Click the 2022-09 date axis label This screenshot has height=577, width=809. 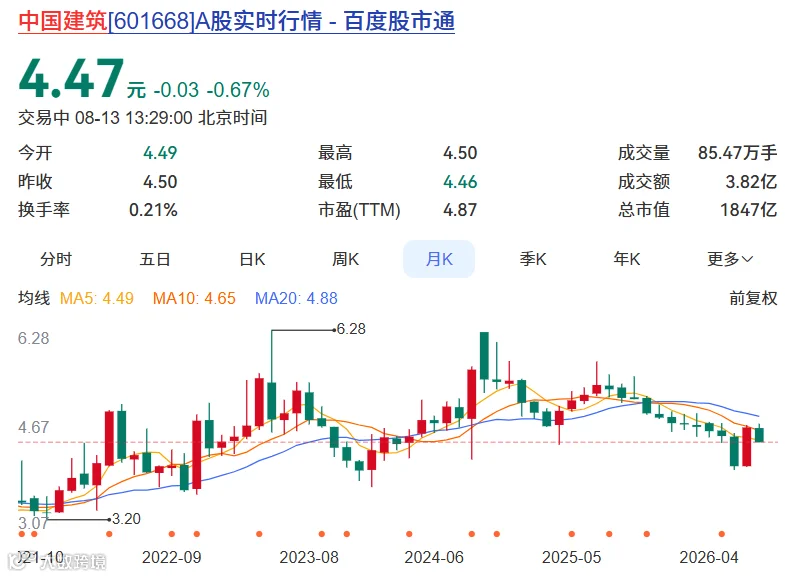coord(171,557)
